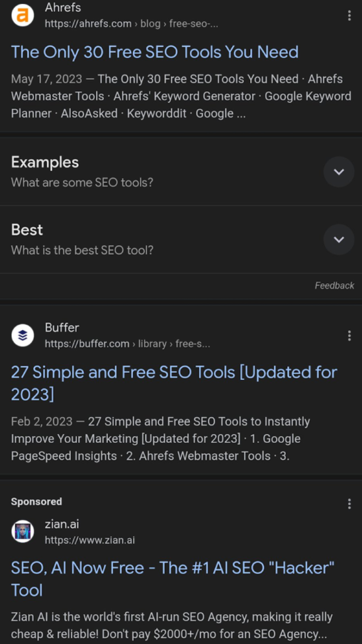The width and height of the screenshot is (362, 644).
Task: Open the three-dot menu for Buffer result
Action: pyautogui.click(x=349, y=336)
